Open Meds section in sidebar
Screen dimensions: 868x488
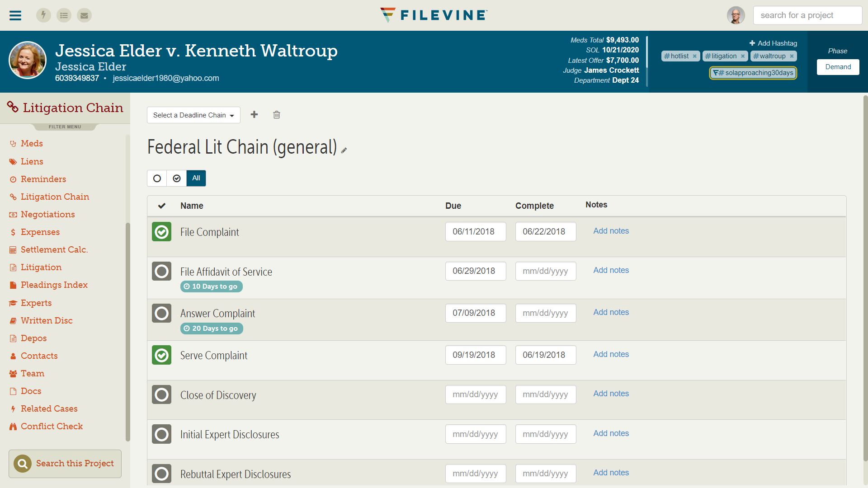[x=32, y=144]
